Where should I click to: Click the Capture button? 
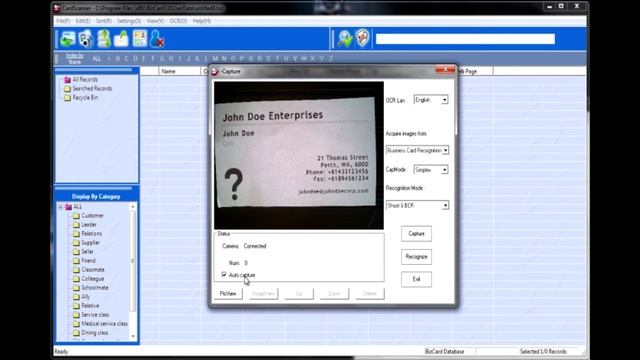click(416, 233)
